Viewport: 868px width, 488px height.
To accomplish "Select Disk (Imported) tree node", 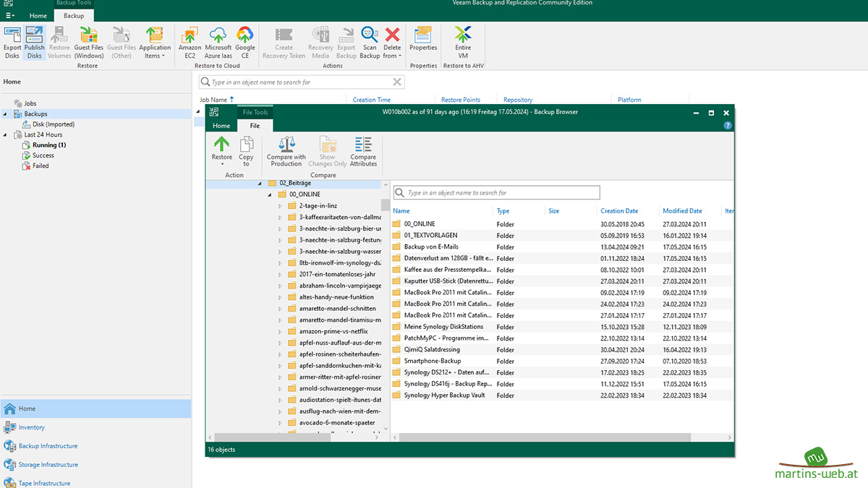I will (53, 124).
